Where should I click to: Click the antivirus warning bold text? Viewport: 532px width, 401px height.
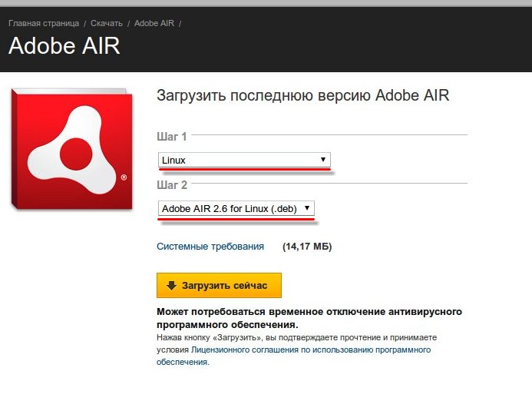pyautogui.click(x=309, y=318)
